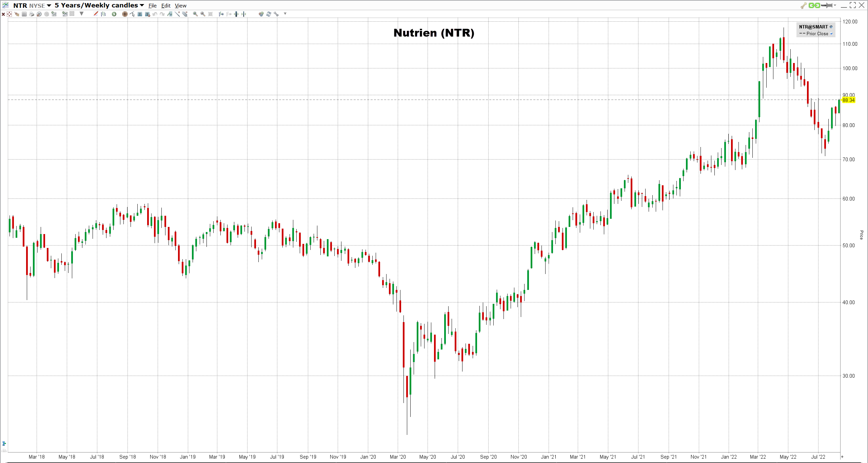Viewport: 868px width, 463px height.
Task: Click the undo arrow icon
Action: [155, 14]
